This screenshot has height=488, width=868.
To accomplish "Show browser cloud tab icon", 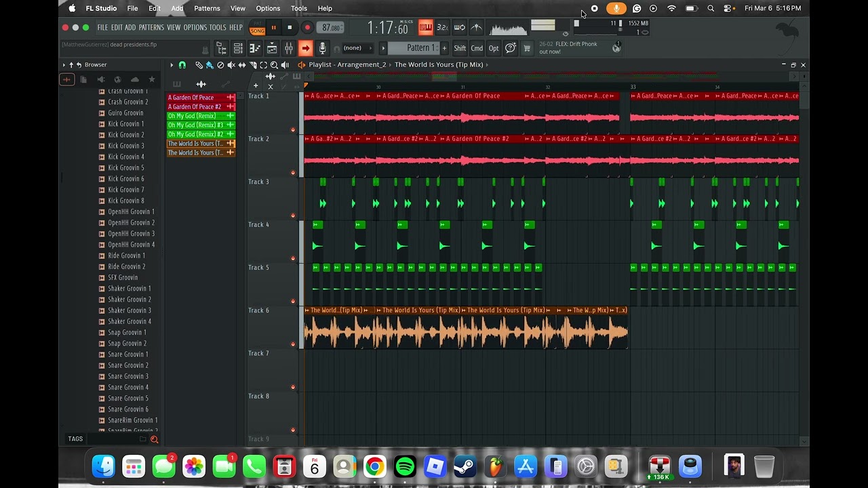I will (x=134, y=79).
